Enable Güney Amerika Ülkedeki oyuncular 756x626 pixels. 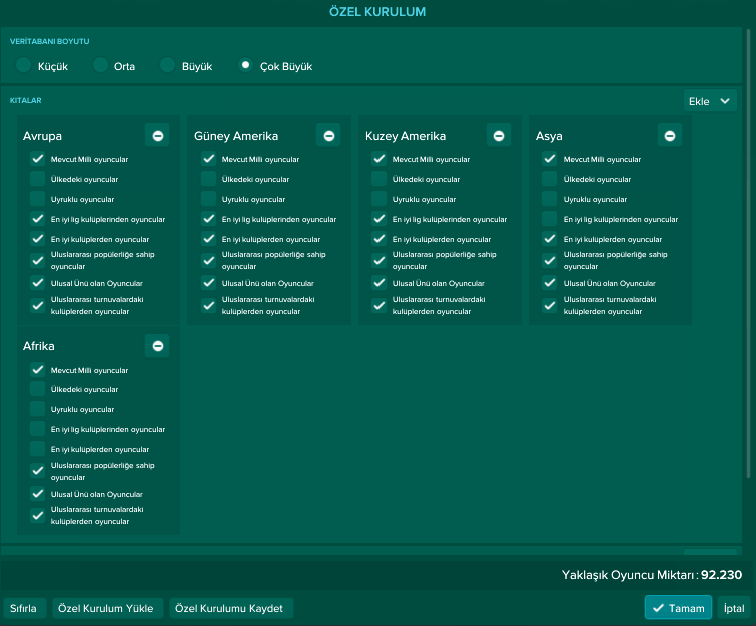point(209,179)
